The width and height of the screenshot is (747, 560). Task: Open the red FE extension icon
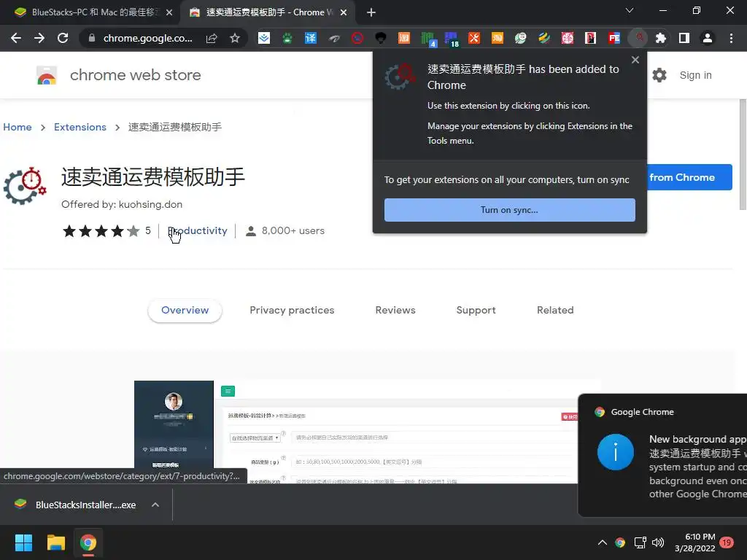click(x=614, y=38)
